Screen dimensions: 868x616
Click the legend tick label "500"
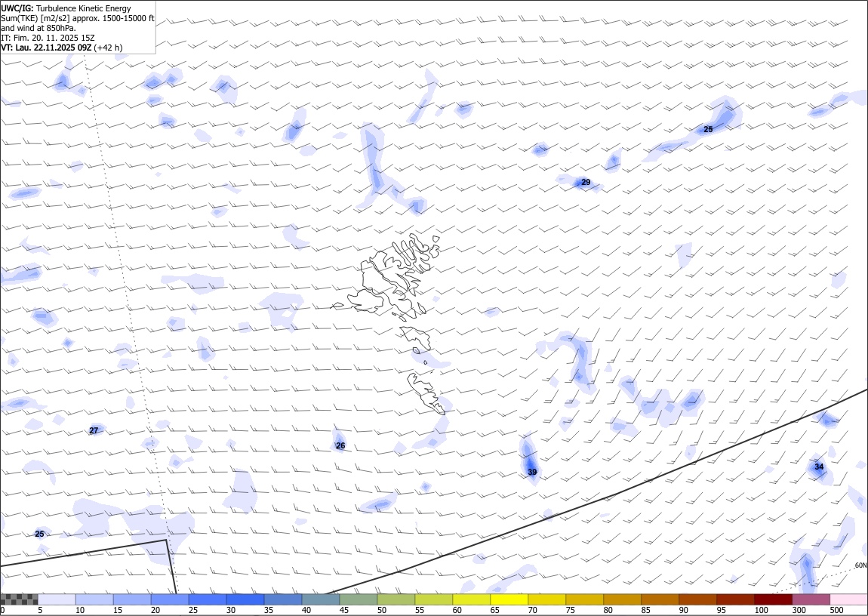(x=836, y=610)
